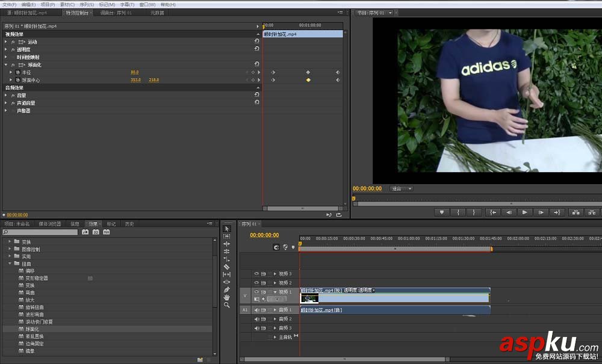Reset the 音量 audio effect
This screenshot has width=602, height=364.
(x=257, y=94)
